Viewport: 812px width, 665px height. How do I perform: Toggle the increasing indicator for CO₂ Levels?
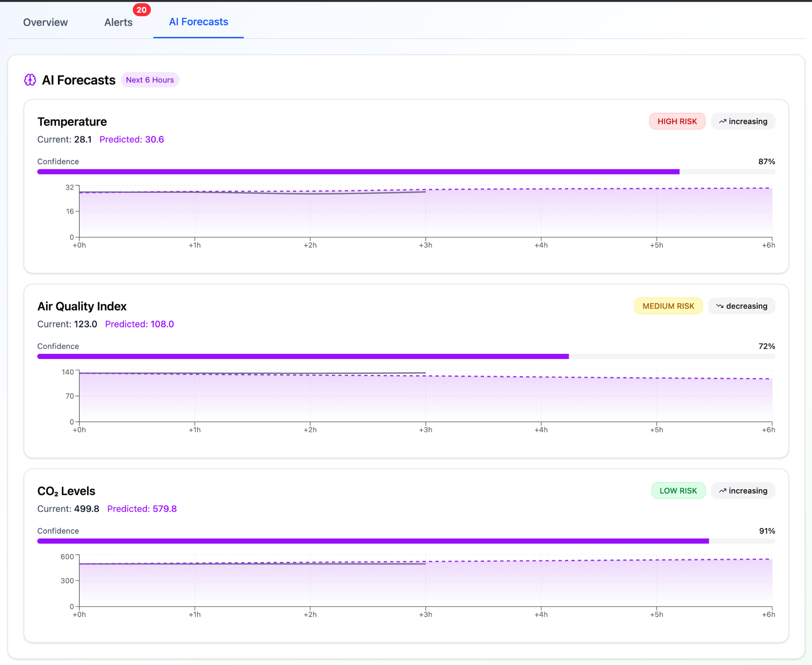tap(743, 490)
